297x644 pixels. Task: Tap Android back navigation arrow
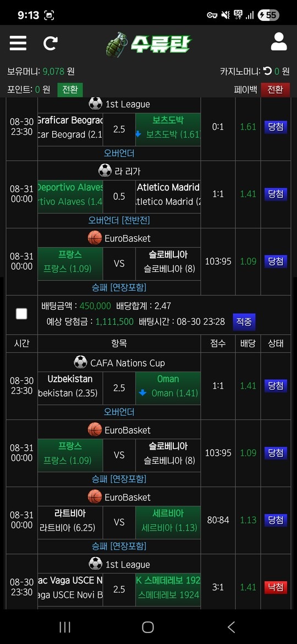point(232,627)
